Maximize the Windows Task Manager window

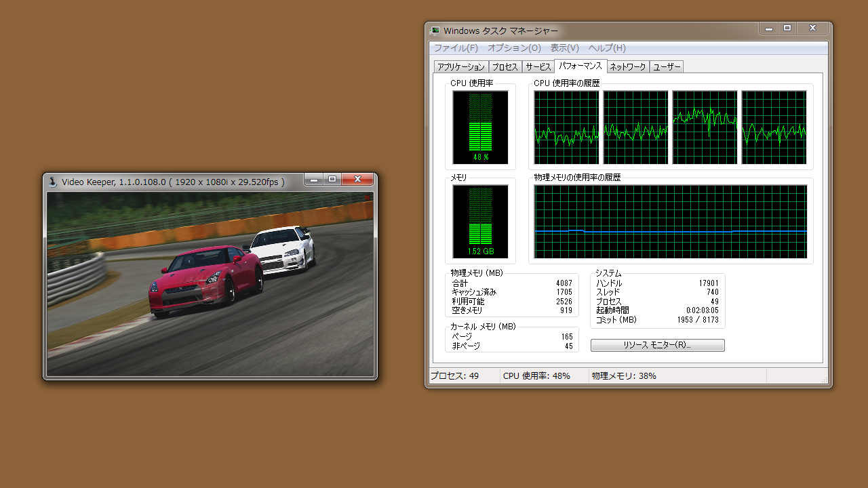787,28
